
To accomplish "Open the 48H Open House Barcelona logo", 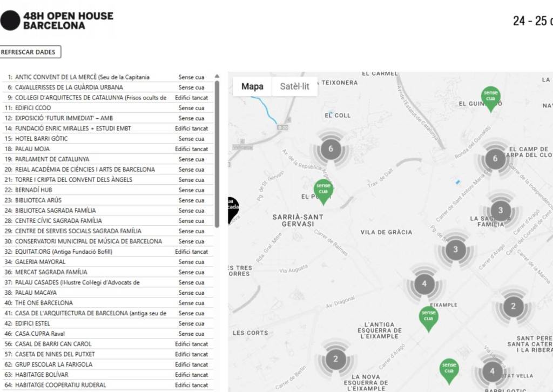I will (57, 21).
